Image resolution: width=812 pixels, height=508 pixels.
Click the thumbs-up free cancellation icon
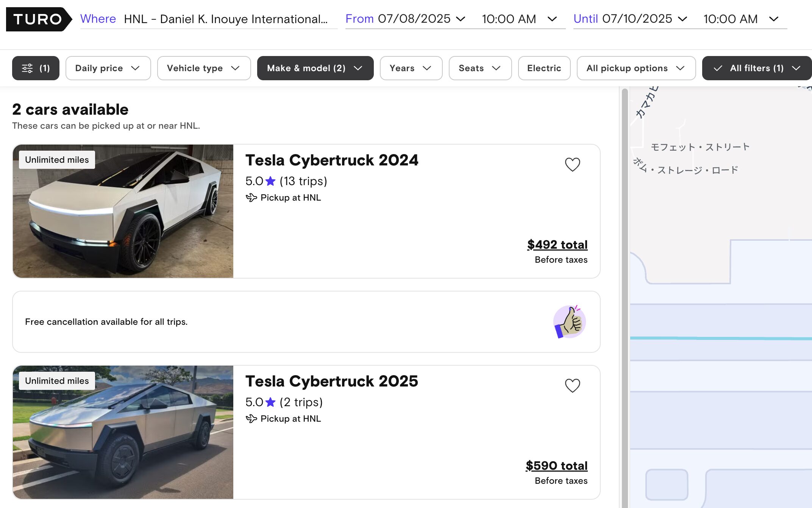(569, 322)
